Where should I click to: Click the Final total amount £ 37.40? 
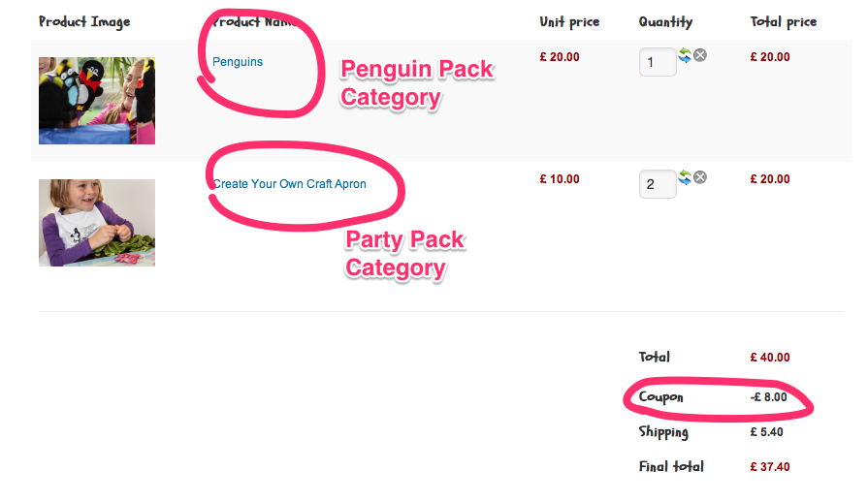770,467
